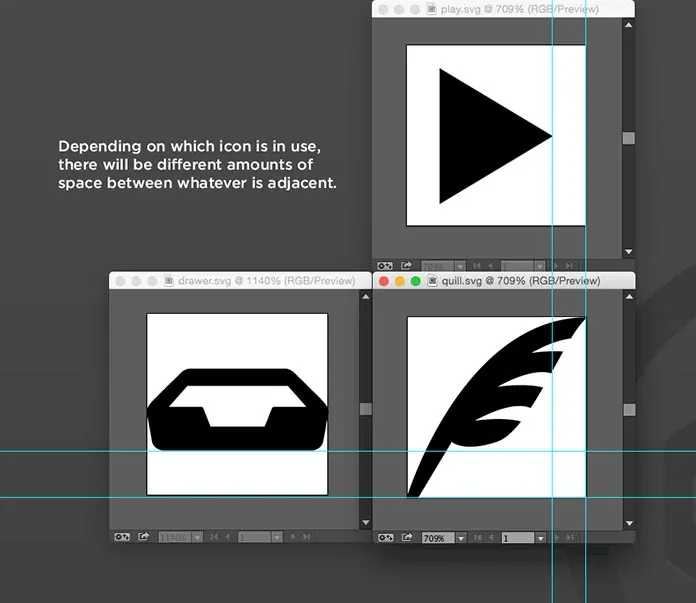The image size is (696, 603).
Task: Click vertical scrollbar thumb in play.svg window
Action: coord(629,138)
